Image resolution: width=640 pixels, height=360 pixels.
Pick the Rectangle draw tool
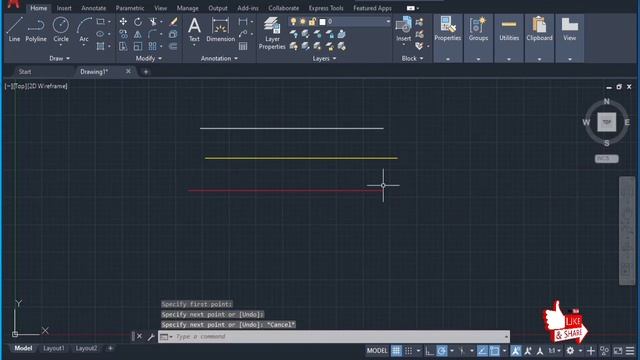[x=100, y=22]
